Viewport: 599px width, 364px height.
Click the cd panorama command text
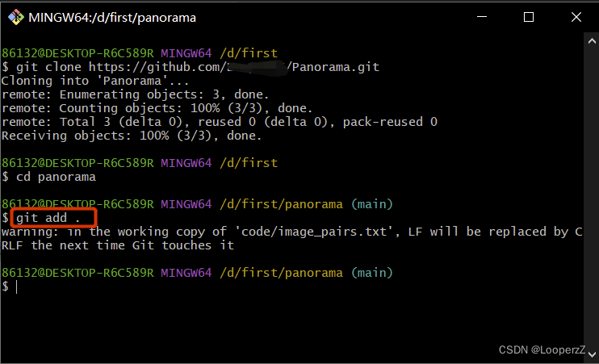(x=56, y=177)
